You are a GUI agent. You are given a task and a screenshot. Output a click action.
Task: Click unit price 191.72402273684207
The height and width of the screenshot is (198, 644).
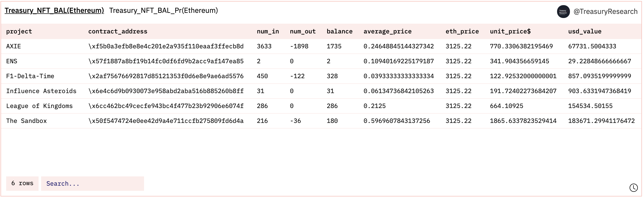523,91
